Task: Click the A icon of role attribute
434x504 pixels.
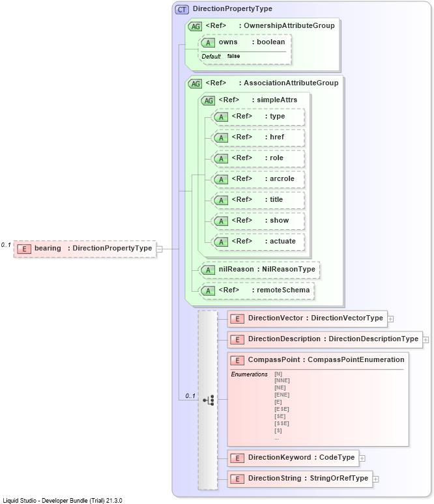Action: click(x=221, y=159)
